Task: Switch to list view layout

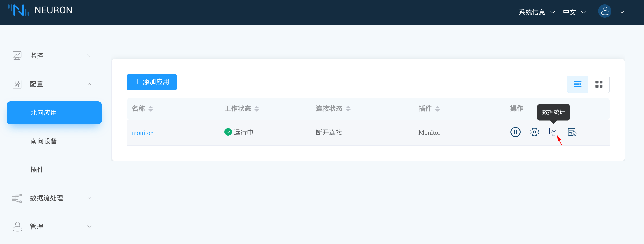Action: coord(578,84)
